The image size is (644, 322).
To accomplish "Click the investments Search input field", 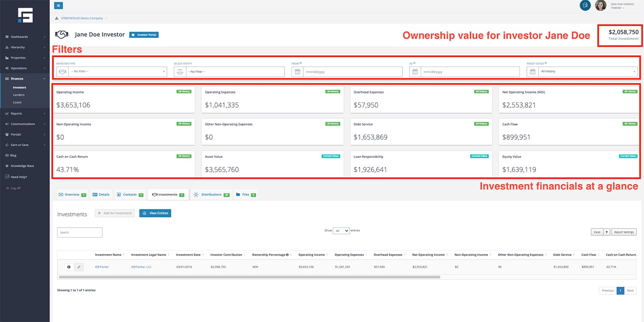I will click(x=80, y=232).
